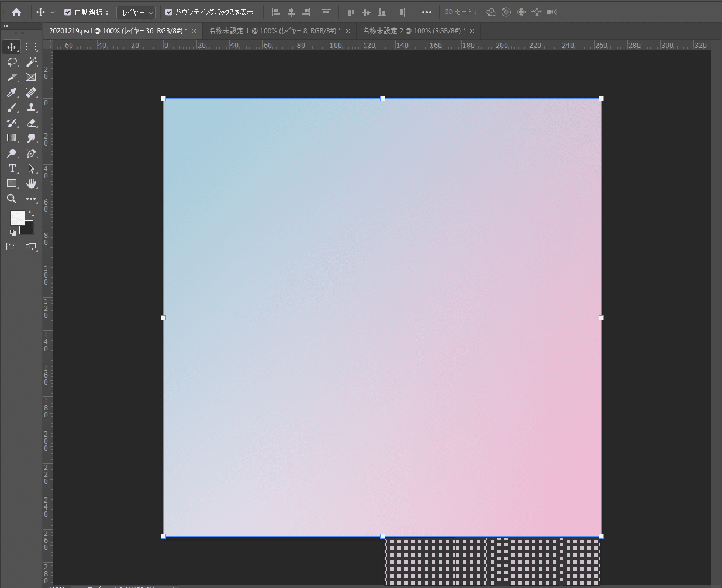The image size is (722, 588).
Task: Close the 名称未設定 2 tab
Action: [472, 31]
